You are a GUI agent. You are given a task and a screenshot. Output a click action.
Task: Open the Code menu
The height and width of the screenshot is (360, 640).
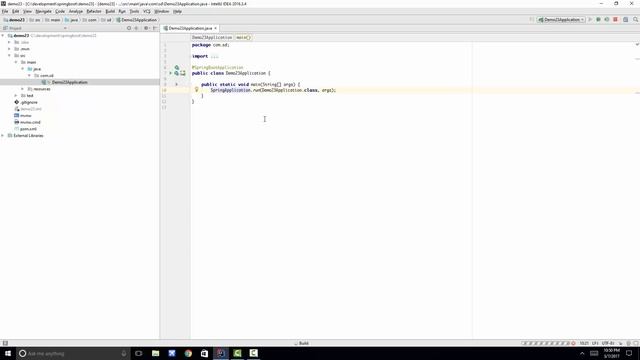click(x=60, y=11)
